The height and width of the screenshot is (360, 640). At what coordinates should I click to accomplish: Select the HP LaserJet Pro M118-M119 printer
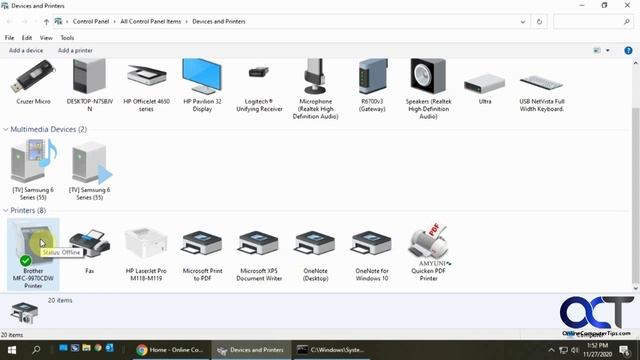[x=146, y=254]
